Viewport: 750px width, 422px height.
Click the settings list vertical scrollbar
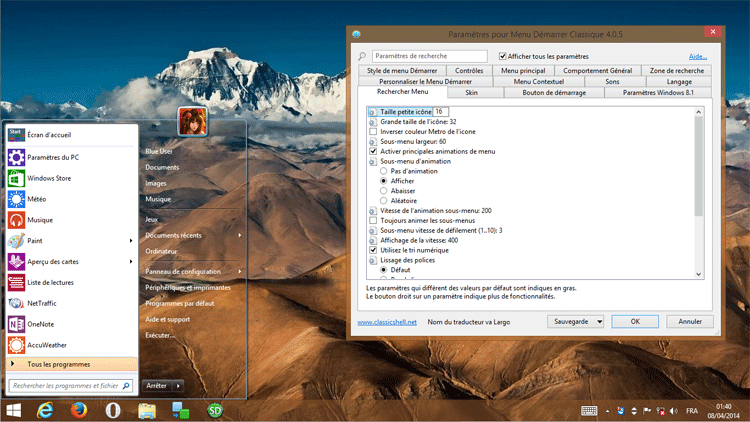pyautogui.click(x=698, y=160)
